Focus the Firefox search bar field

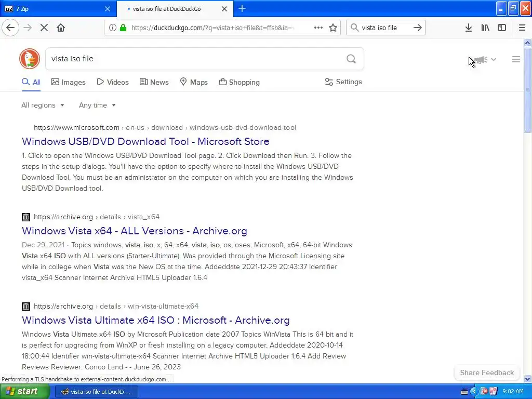(385, 28)
